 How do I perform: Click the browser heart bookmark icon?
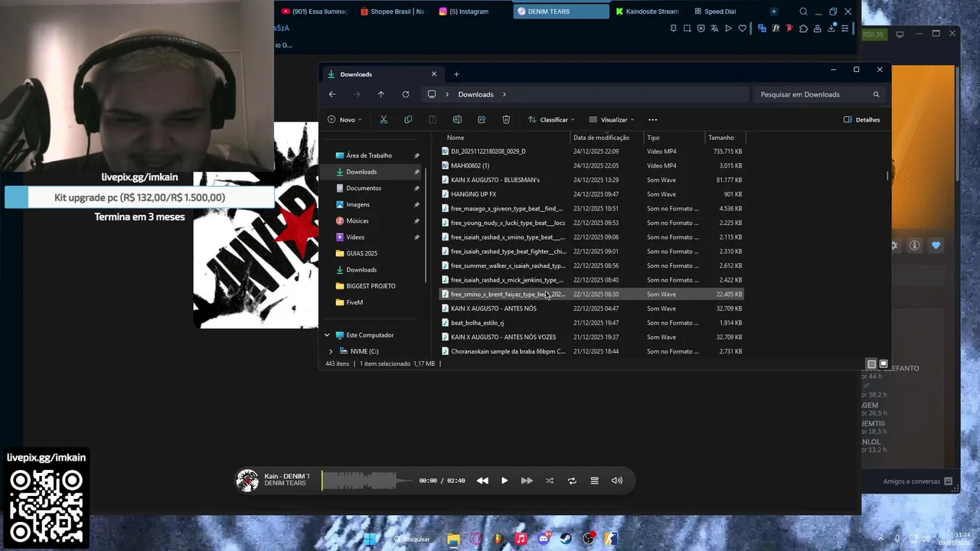742,28
